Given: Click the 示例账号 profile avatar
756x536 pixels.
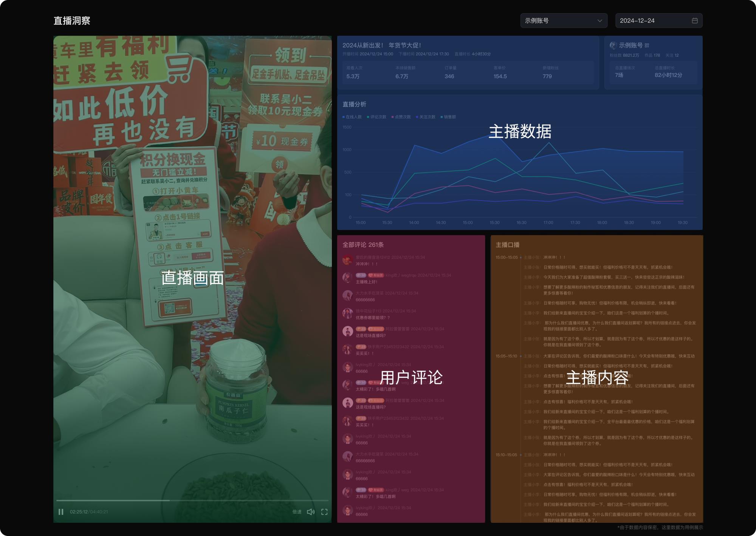Looking at the screenshot, I should click(613, 45).
